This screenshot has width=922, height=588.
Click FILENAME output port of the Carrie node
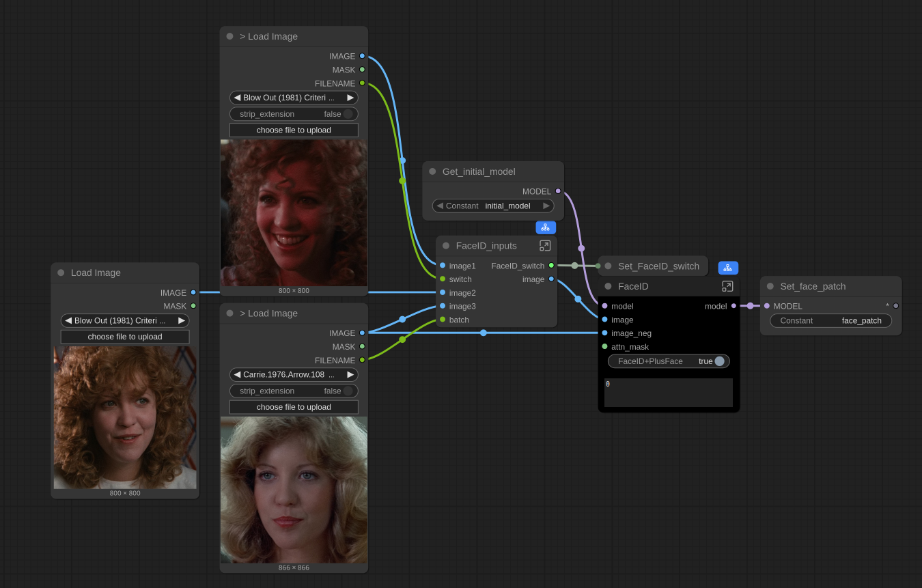click(x=362, y=360)
